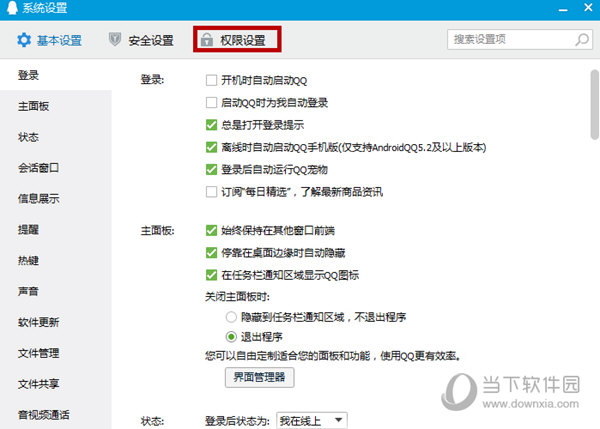Image resolution: width=600 pixels, height=429 pixels.
Task: Uncheck 在任务栏通知区域显示QQ图标
Action: point(211,275)
